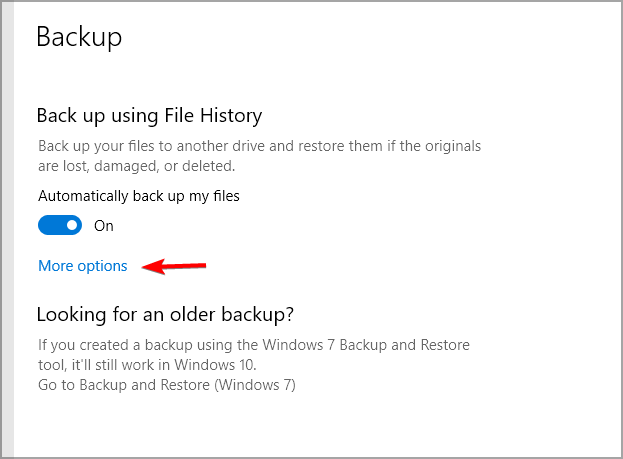Click the text are lost, damaged, or deleted
The height and width of the screenshot is (459, 623).
[x=136, y=165]
